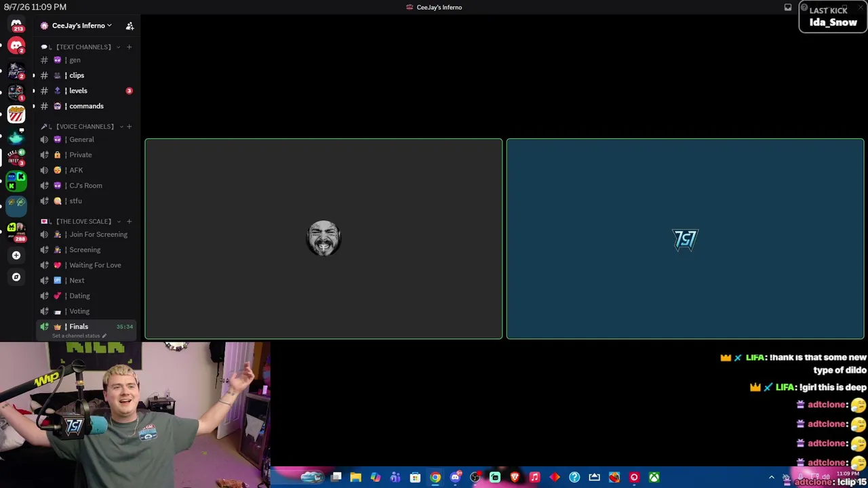This screenshot has height=488, width=868.
Task: Join the stfu voice channel
Action: [87, 201]
